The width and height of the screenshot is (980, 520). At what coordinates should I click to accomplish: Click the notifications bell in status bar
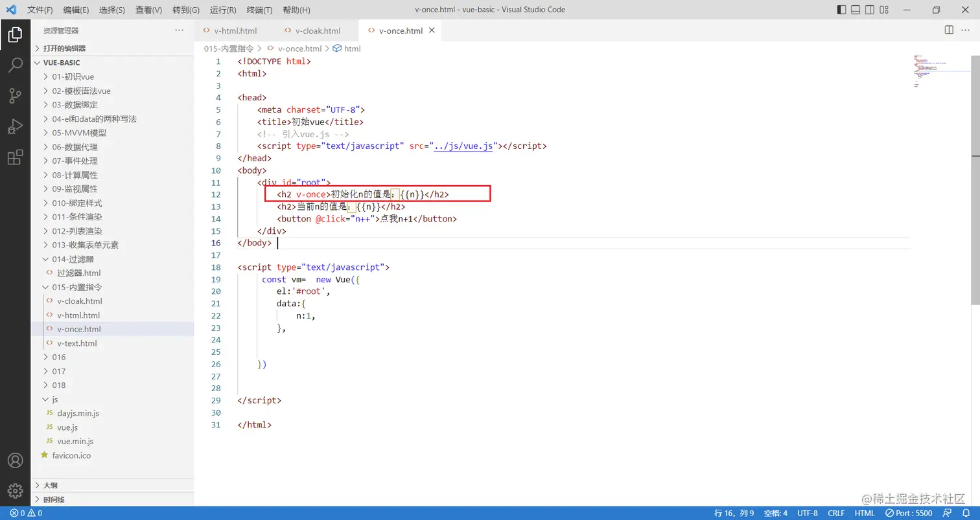click(966, 513)
